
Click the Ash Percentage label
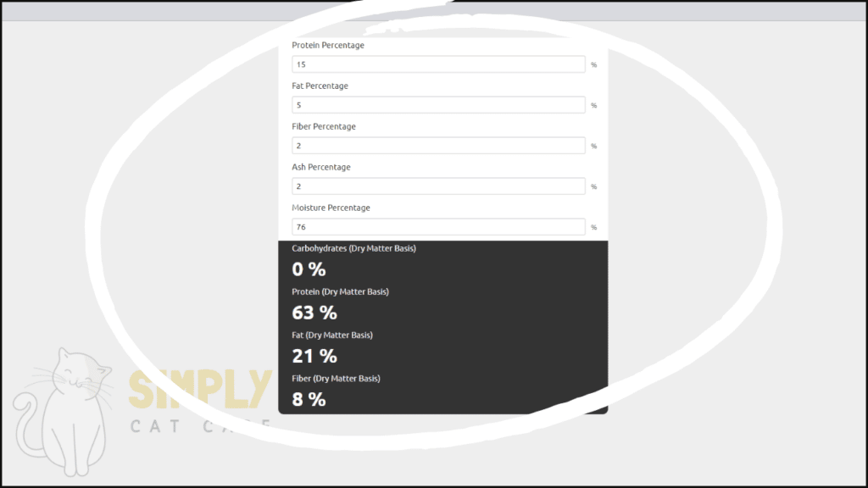(x=321, y=167)
